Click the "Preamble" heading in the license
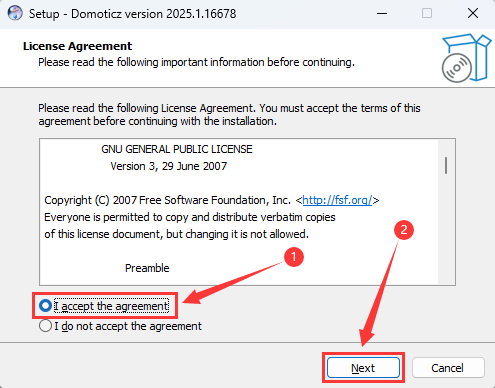Viewport: 495px width, 388px height. [x=147, y=268]
